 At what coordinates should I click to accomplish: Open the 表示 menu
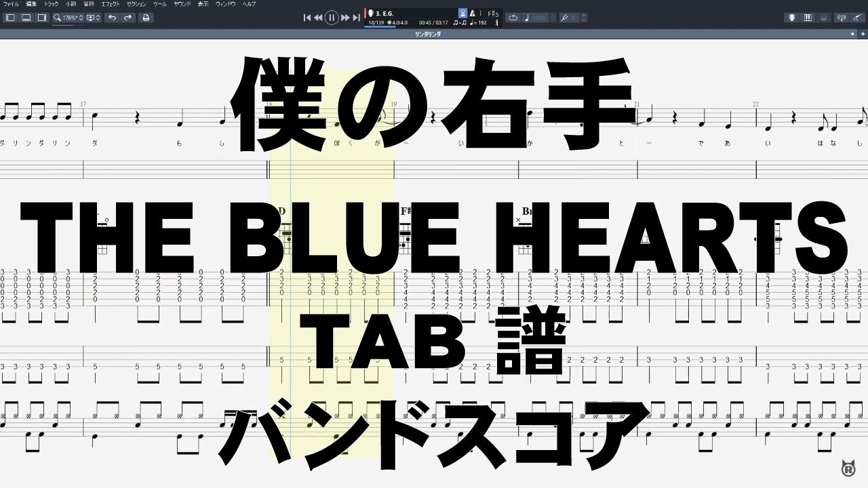(x=203, y=4)
